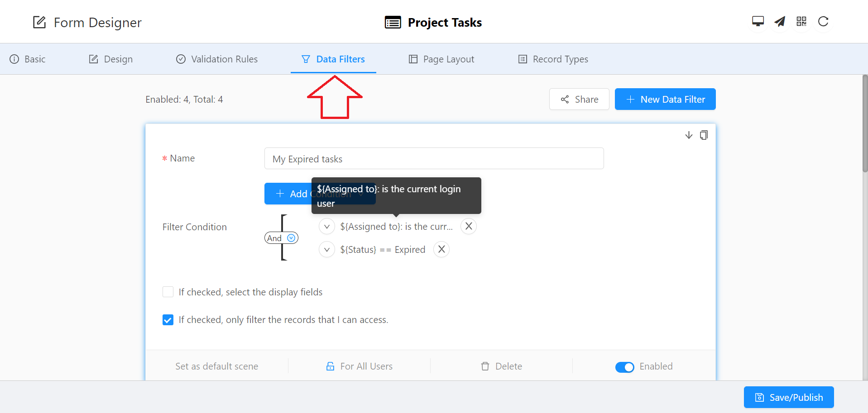Expand the Status condition chevron
The width and height of the screenshot is (868, 413).
(327, 249)
